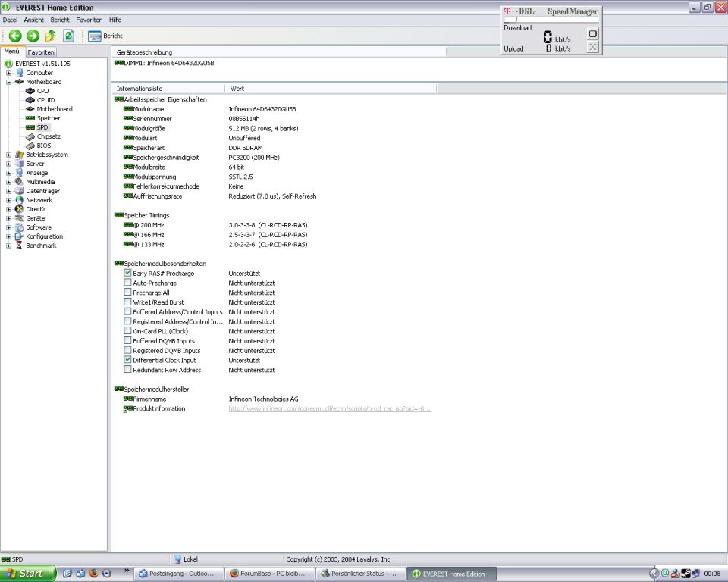Viewport: 728px width, 582px height.
Task: Switch to ForumBase taskbar button
Action: tap(270, 574)
